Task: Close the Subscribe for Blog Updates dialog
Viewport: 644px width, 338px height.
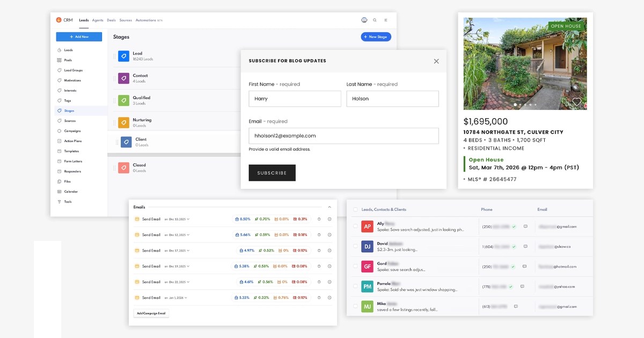Action: point(436,61)
